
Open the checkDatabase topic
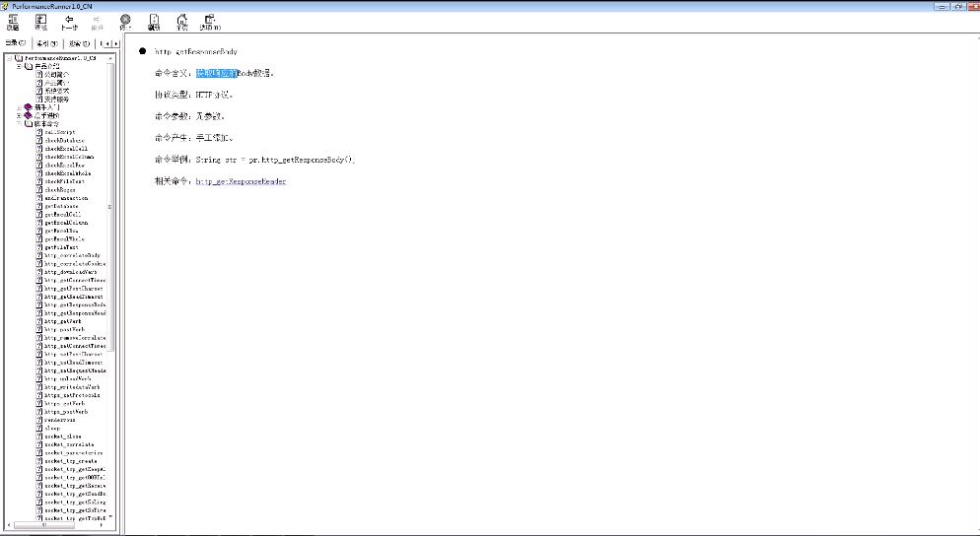coord(64,141)
